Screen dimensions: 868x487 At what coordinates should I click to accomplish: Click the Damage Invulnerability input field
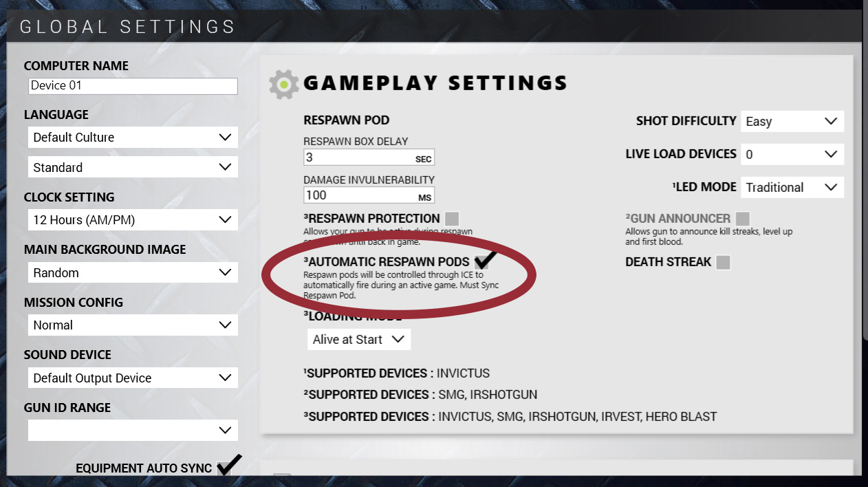(369, 195)
